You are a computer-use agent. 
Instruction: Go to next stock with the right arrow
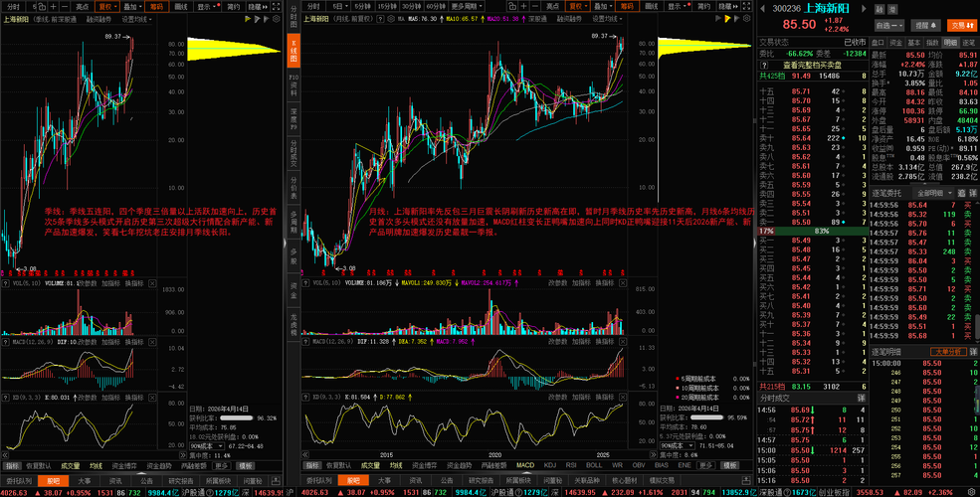[x=864, y=9]
